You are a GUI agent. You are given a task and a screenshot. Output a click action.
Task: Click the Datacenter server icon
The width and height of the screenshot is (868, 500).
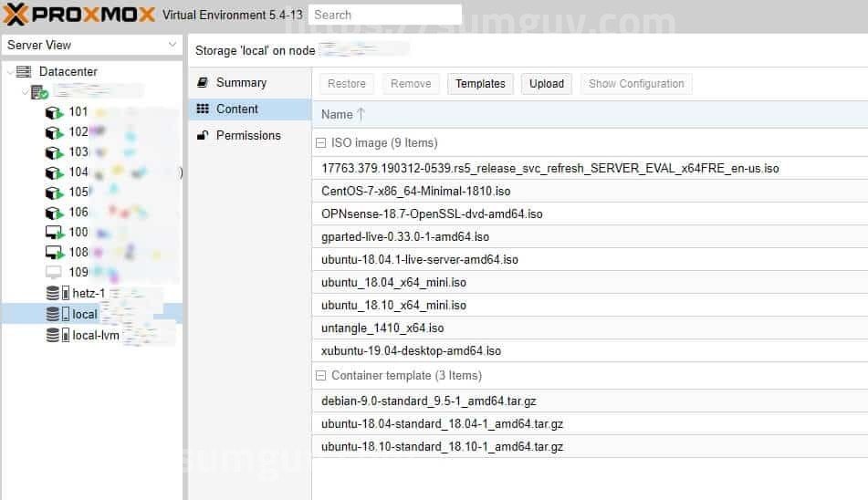coord(24,71)
